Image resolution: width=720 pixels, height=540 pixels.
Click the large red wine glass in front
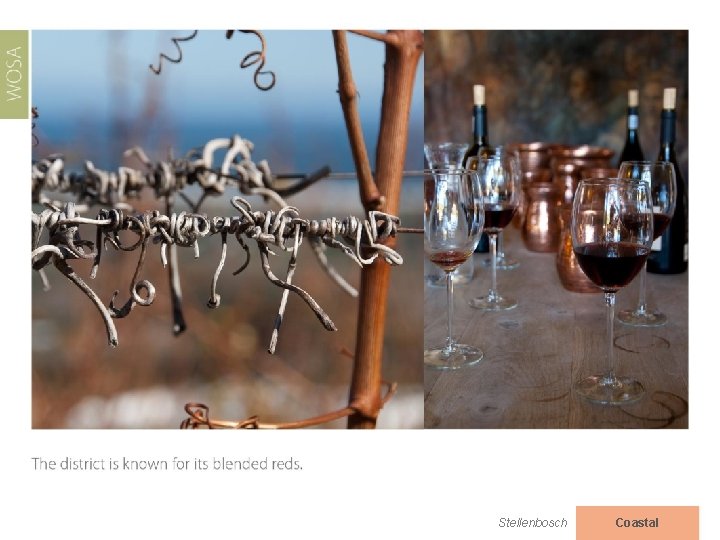coord(611,290)
